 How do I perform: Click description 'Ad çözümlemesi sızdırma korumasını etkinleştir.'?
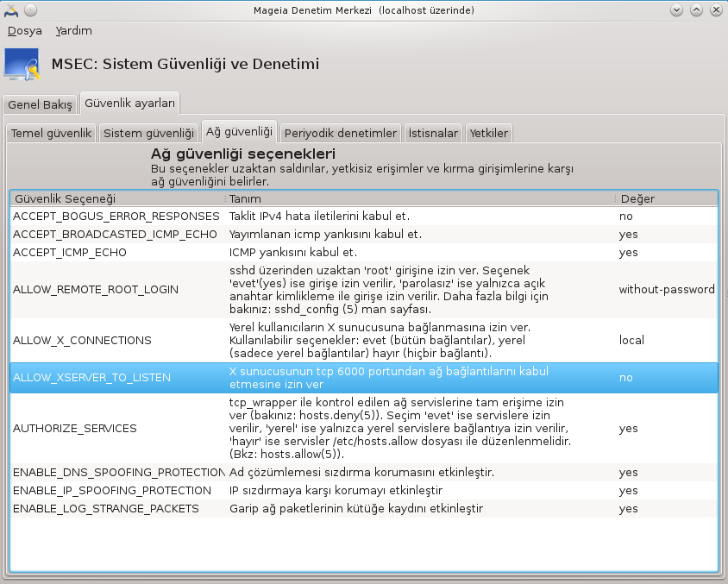click(361, 472)
